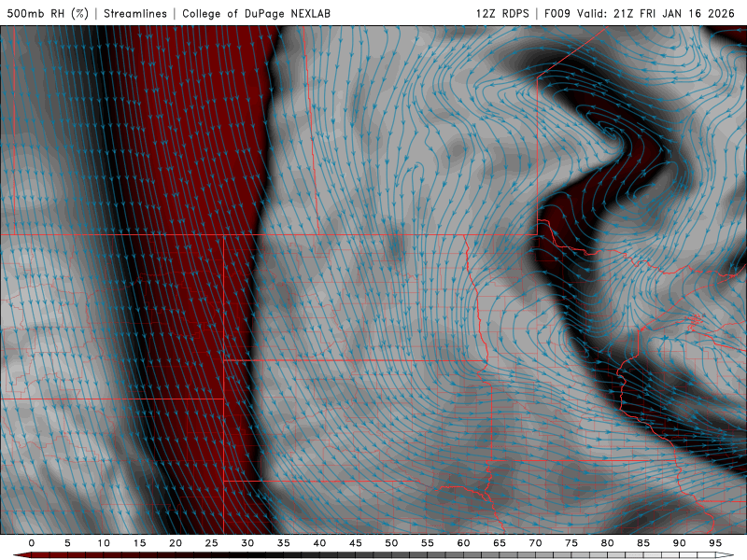Click the '12Z RDPS' model run label

coord(502,13)
